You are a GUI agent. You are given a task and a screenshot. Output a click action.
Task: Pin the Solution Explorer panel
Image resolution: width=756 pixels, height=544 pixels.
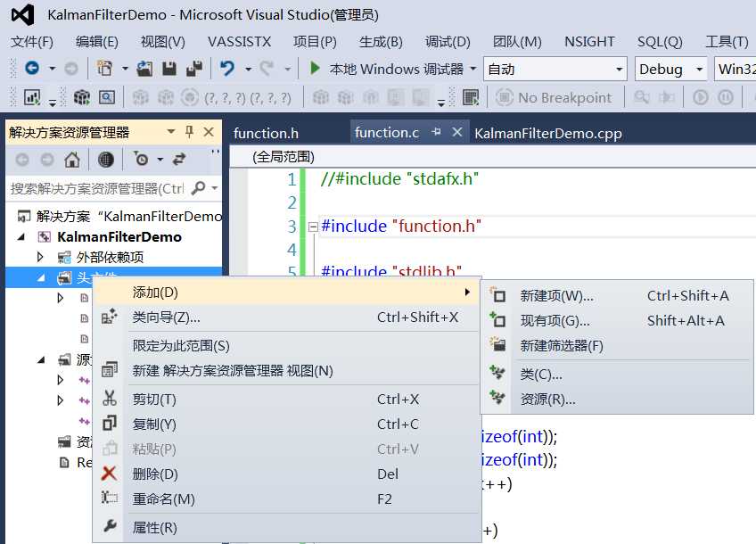click(x=190, y=132)
